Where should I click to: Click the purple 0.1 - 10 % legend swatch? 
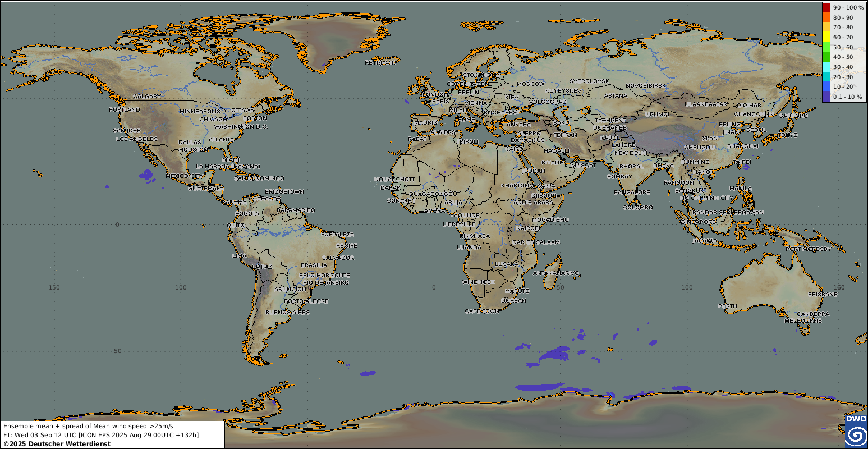click(826, 97)
